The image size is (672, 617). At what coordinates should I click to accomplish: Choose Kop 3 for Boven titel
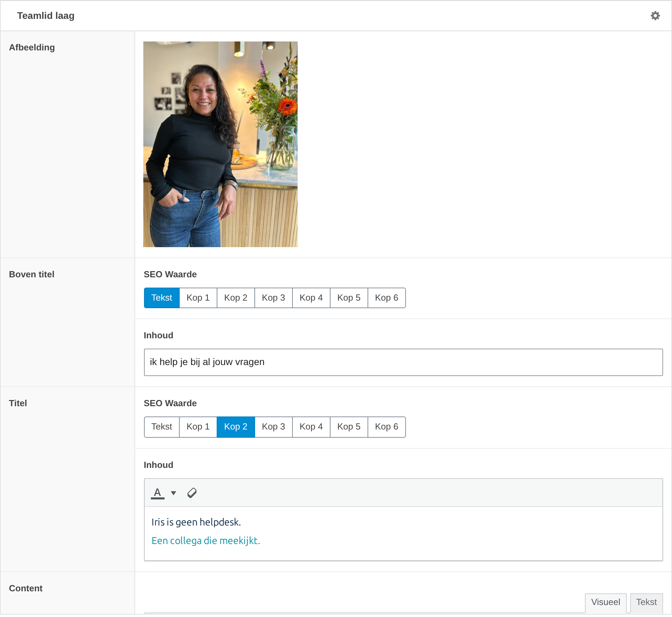[x=274, y=298]
